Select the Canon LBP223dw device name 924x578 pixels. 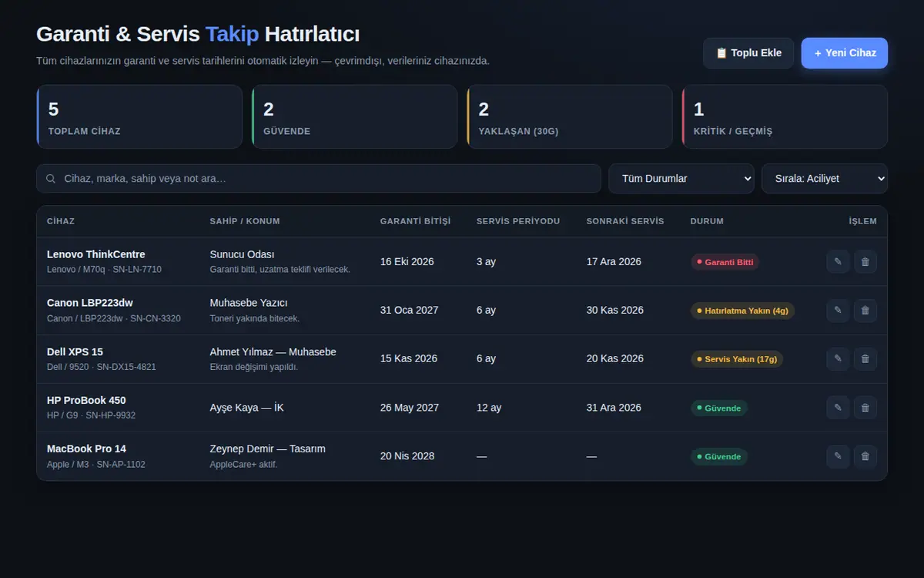pyautogui.click(x=90, y=303)
